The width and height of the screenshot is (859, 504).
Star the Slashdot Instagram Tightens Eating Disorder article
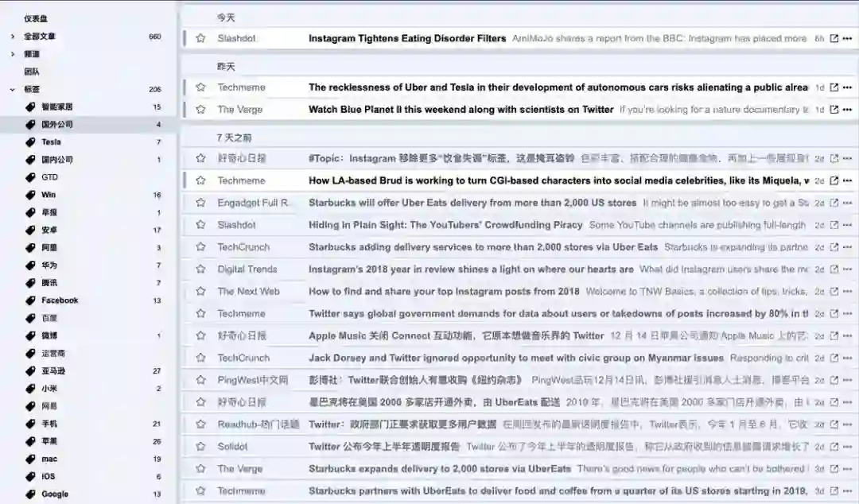200,38
